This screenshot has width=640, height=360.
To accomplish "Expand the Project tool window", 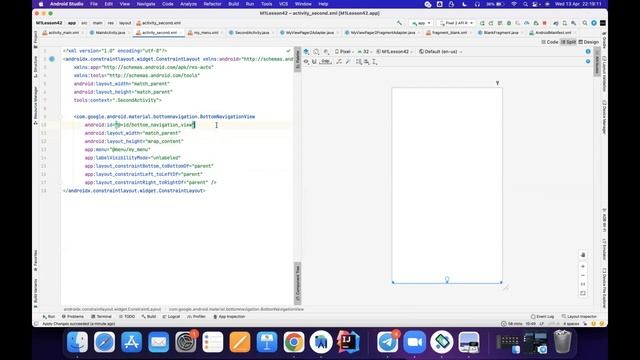I will coord(36,39).
